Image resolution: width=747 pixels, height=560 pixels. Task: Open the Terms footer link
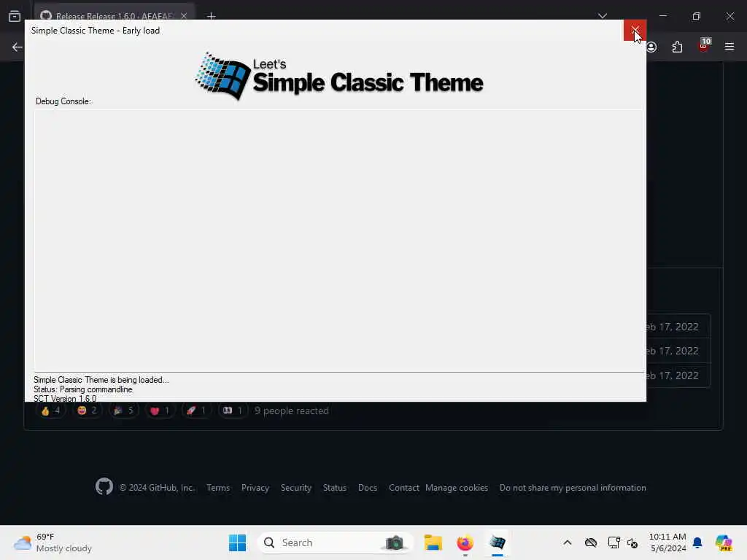click(x=218, y=488)
